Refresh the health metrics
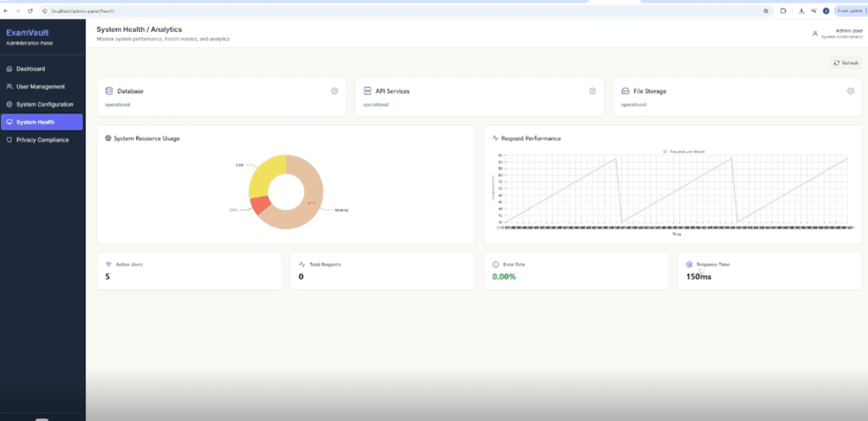The image size is (868, 421). coord(846,63)
